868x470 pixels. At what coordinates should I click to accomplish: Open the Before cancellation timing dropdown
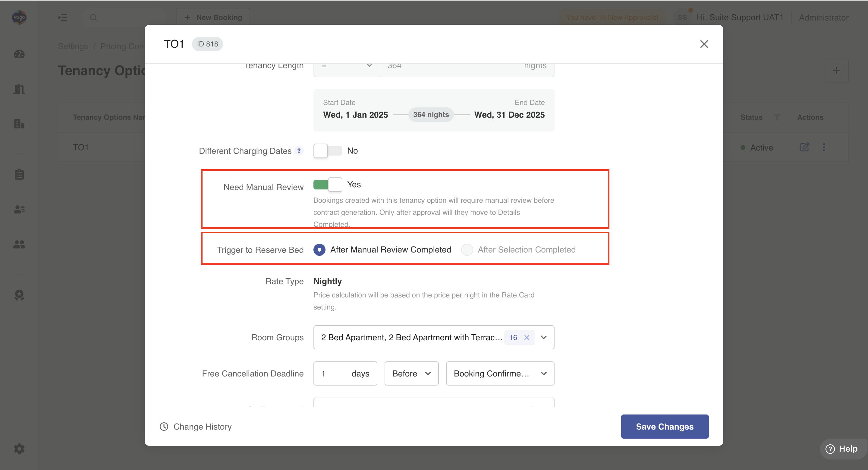[x=411, y=373]
